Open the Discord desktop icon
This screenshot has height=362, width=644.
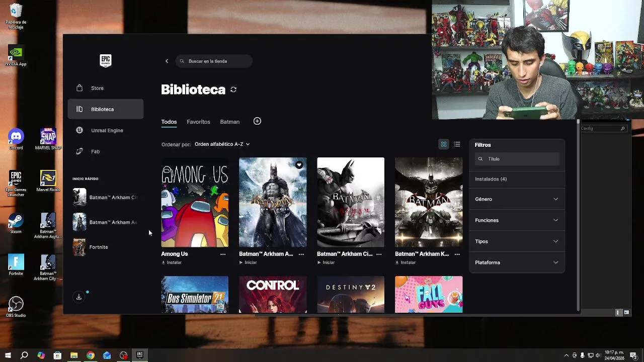point(16,140)
